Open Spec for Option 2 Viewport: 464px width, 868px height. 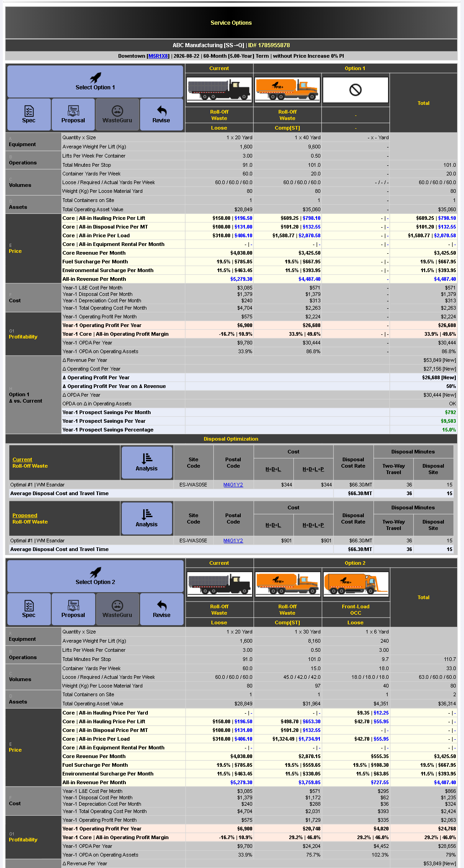[29, 609]
